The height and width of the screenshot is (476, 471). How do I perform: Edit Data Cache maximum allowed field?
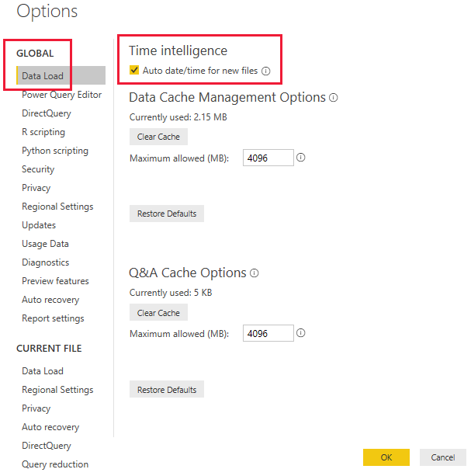pos(268,158)
